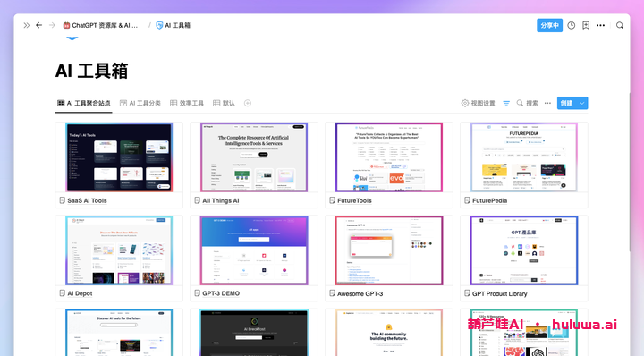This screenshot has width=644, height=356.
Task: Click the FuturePedia title text
Action: (489, 200)
